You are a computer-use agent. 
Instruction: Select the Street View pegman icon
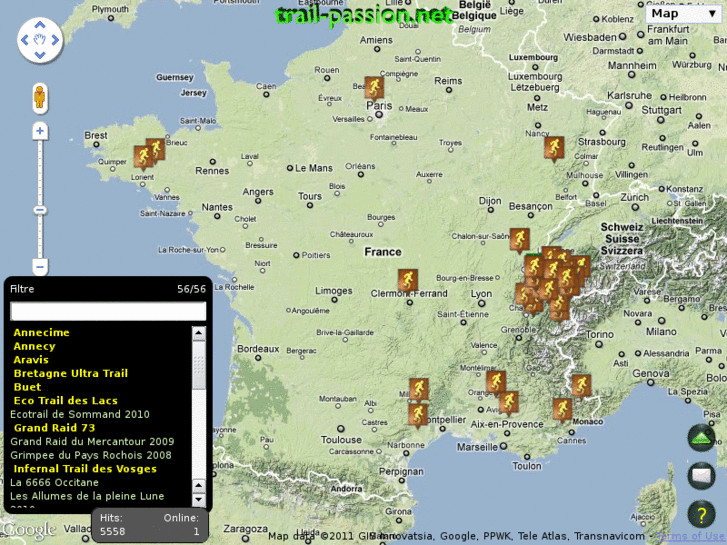click(40, 98)
